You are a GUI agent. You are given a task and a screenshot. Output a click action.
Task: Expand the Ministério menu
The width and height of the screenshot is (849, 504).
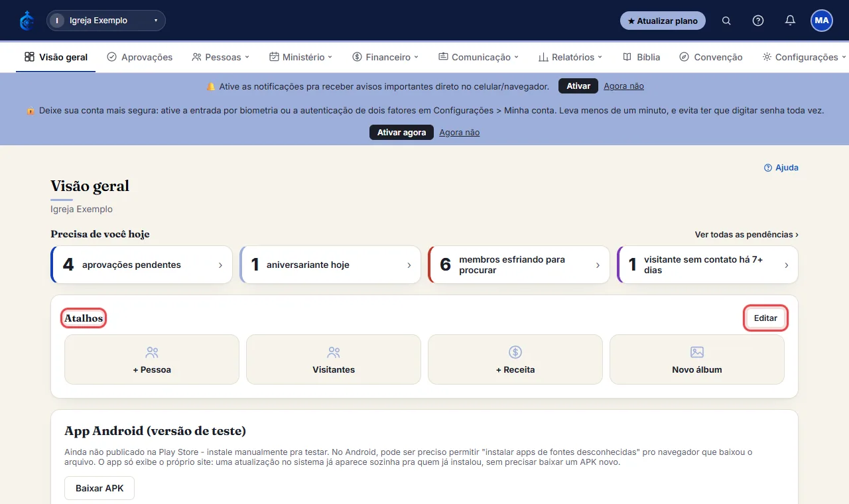[300, 57]
